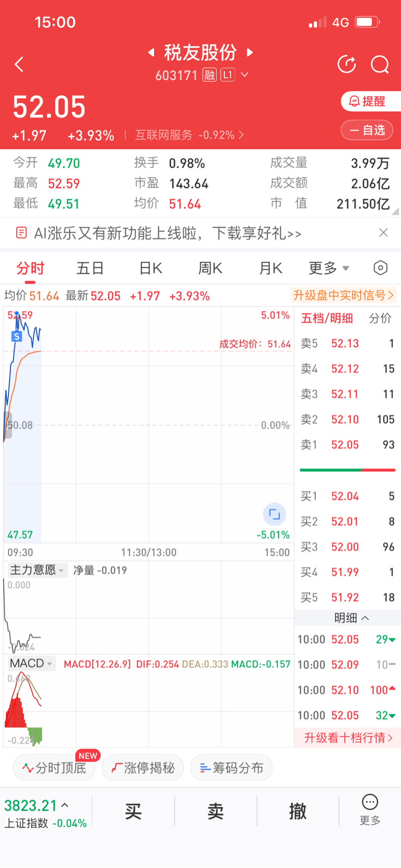
Task: Switch to 分价 tab
Action: tap(380, 318)
